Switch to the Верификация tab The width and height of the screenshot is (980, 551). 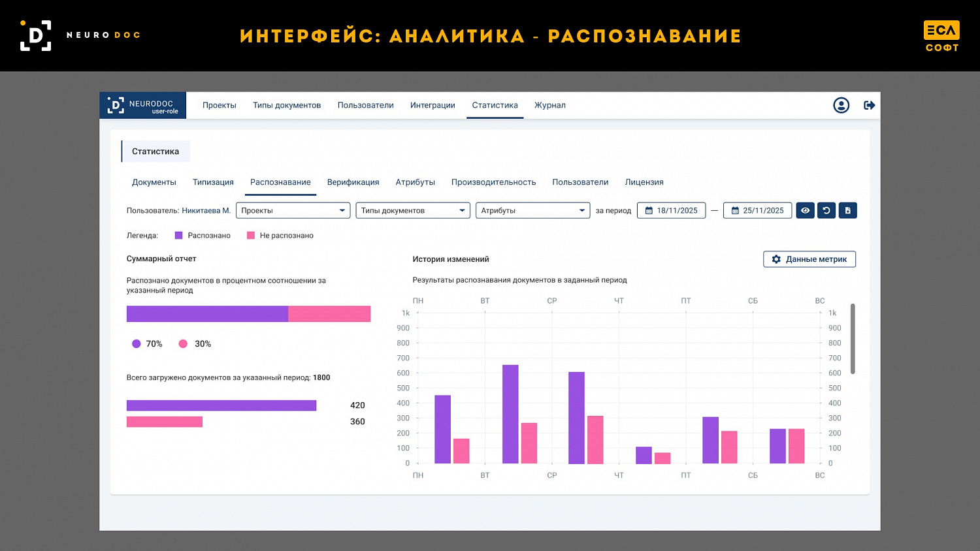pos(353,182)
